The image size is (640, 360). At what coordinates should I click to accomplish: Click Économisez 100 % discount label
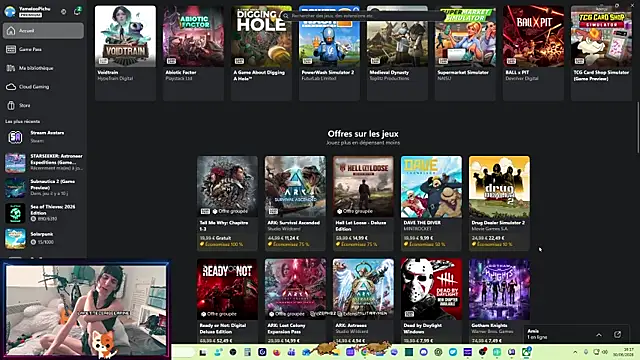[221, 244]
